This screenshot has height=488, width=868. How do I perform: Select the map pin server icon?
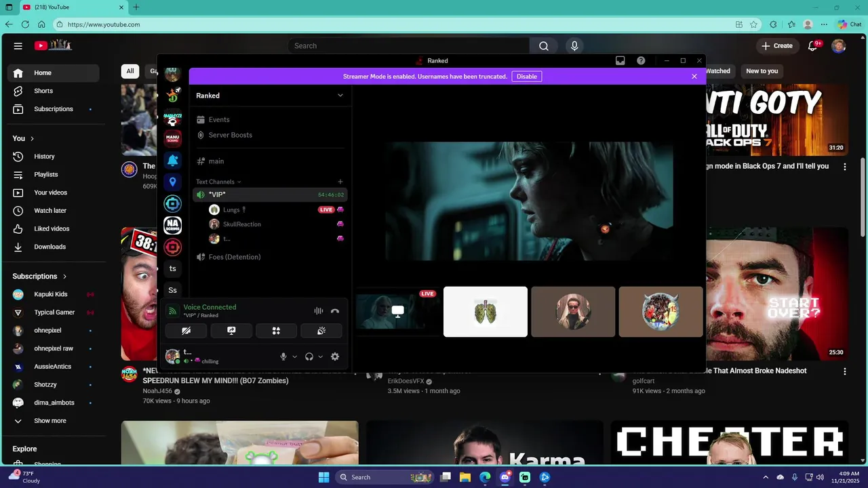tap(173, 182)
